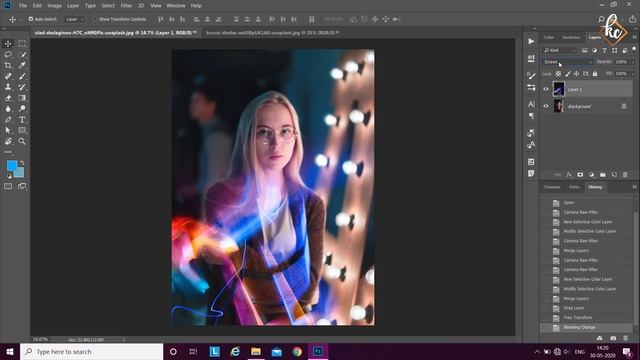Click the foreground color swatch
The height and width of the screenshot is (360, 640).
click(12, 165)
